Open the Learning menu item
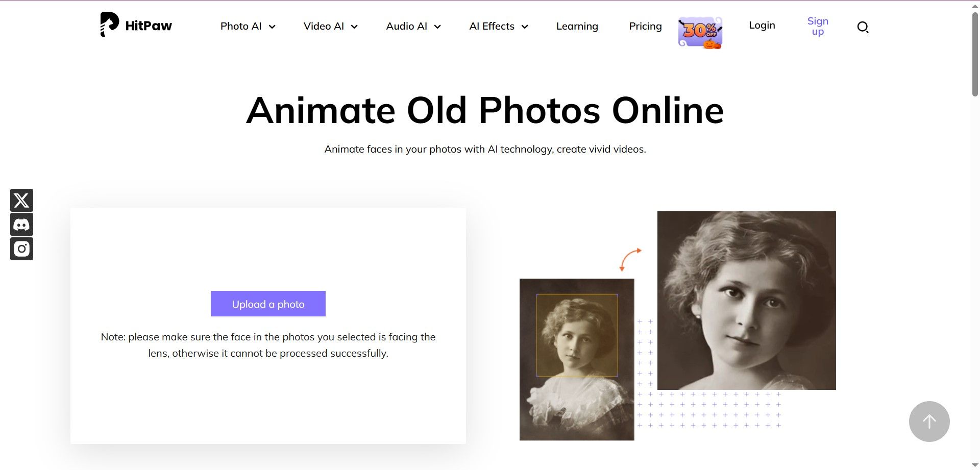 577,27
